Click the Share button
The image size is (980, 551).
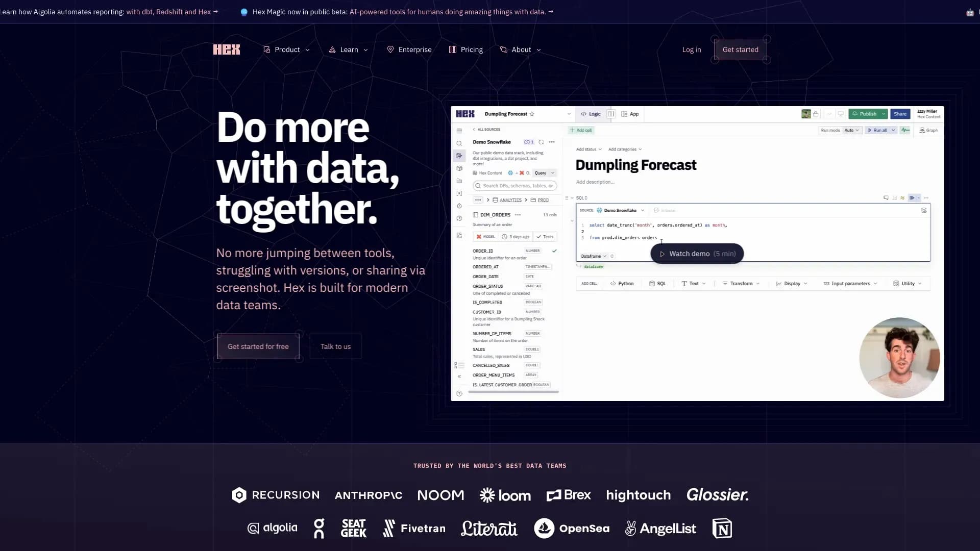[900, 114]
